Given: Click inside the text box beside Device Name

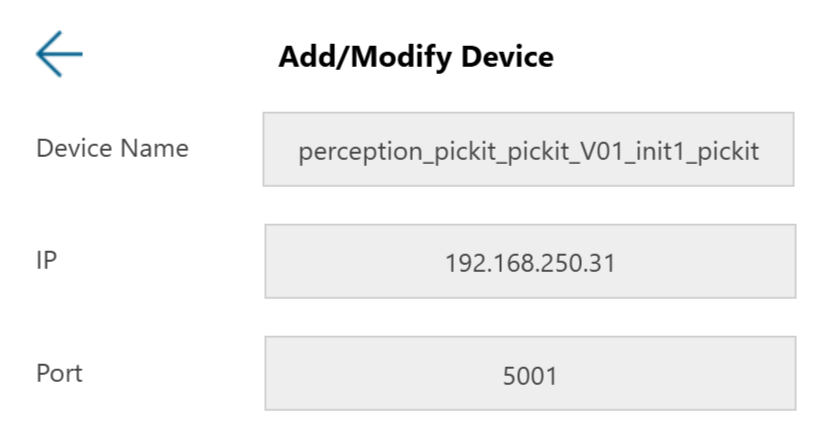Looking at the screenshot, I should [x=528, y=150].
